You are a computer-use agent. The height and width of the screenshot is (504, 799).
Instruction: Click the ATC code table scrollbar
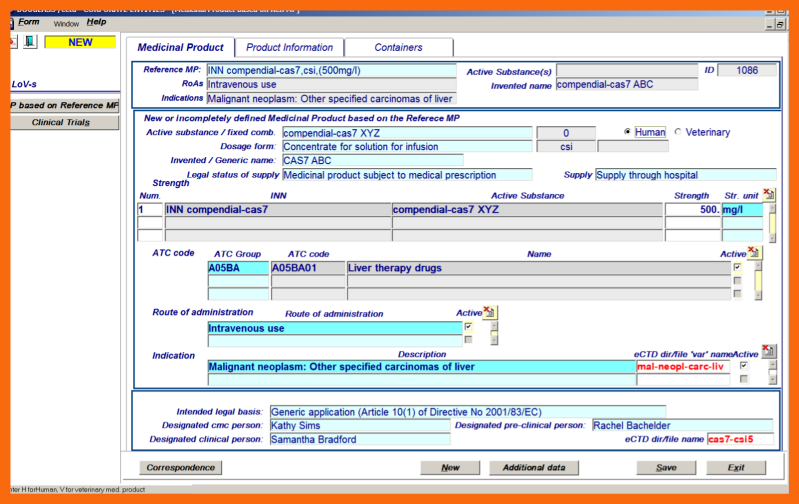758,280
